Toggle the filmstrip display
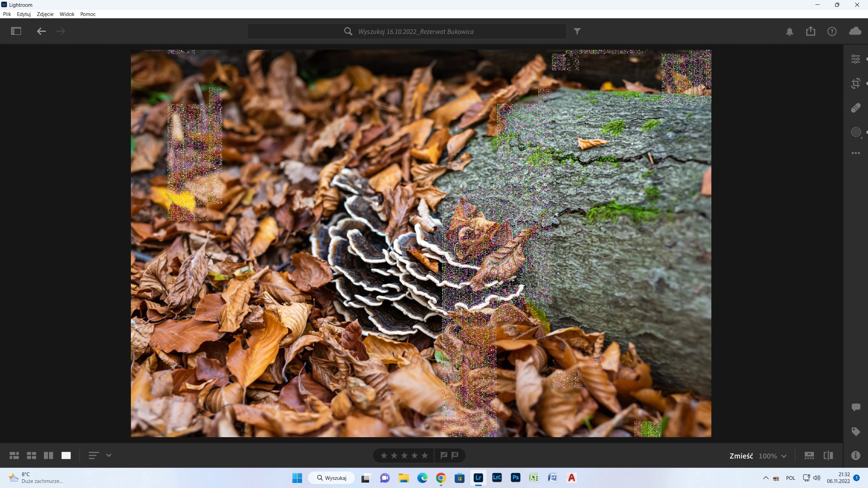This screenshot has height=488, width=868. (x=809, y=455)
